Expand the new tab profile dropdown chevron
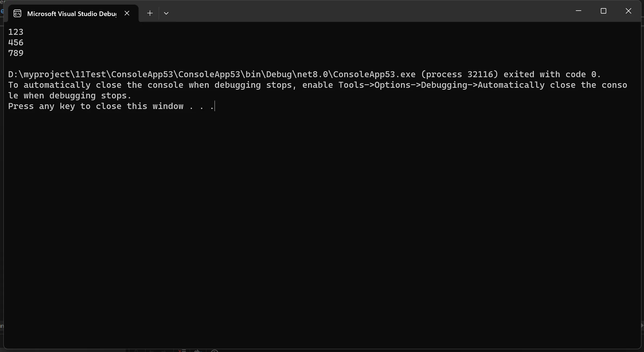Image resolution: width=644 pixels, height=352 pixels. (x=166, y=13)
